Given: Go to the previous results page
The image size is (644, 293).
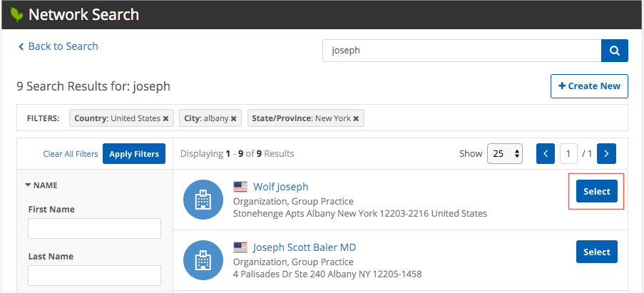Looking at the screenshot, I should tap(545, 153).
